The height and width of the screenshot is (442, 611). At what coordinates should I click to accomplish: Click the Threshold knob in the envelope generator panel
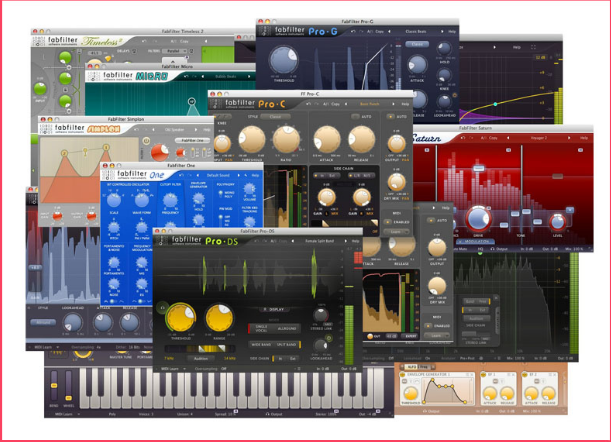coord(410,393)
